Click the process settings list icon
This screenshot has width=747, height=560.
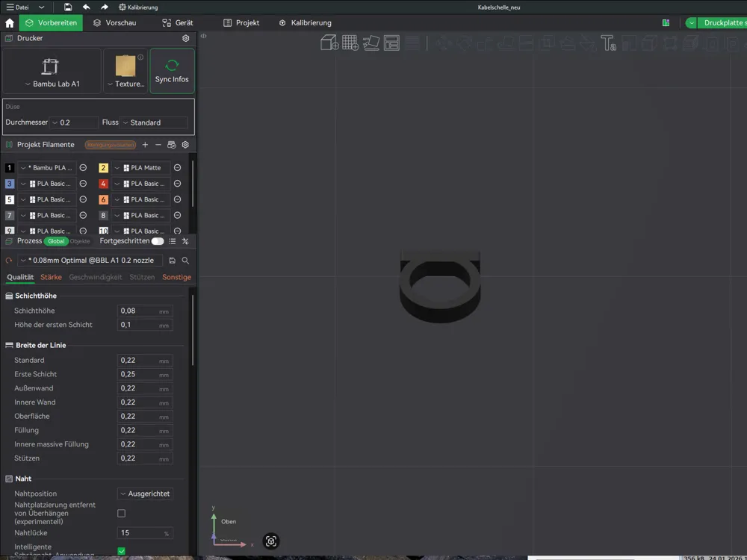tap(172, 241)
